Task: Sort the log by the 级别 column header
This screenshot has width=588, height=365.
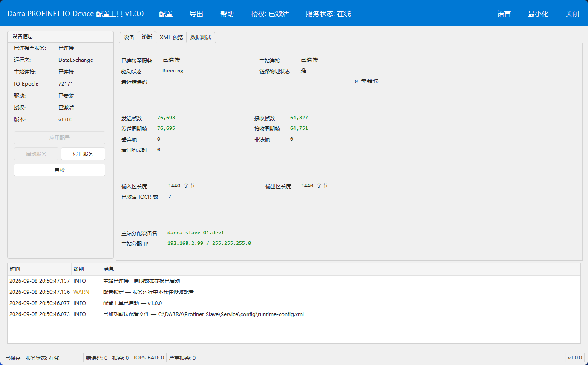Action: pos(86,269)
